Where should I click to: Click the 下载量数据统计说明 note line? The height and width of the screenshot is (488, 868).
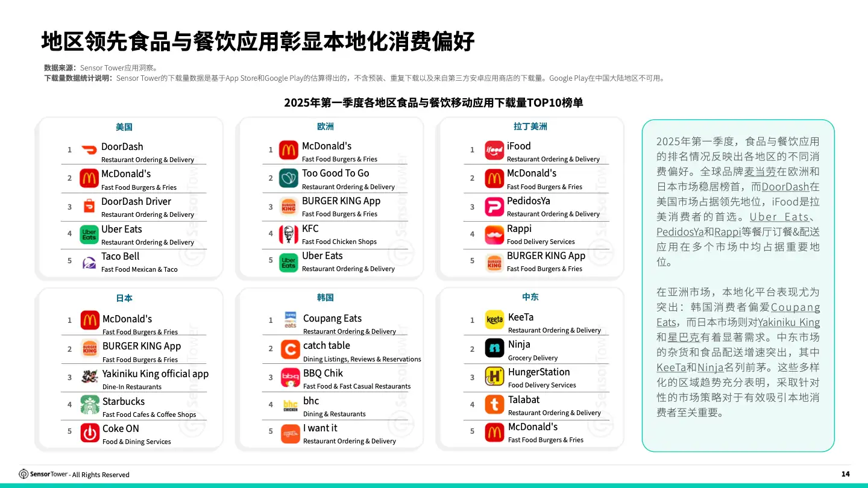(x=354, y=78)
